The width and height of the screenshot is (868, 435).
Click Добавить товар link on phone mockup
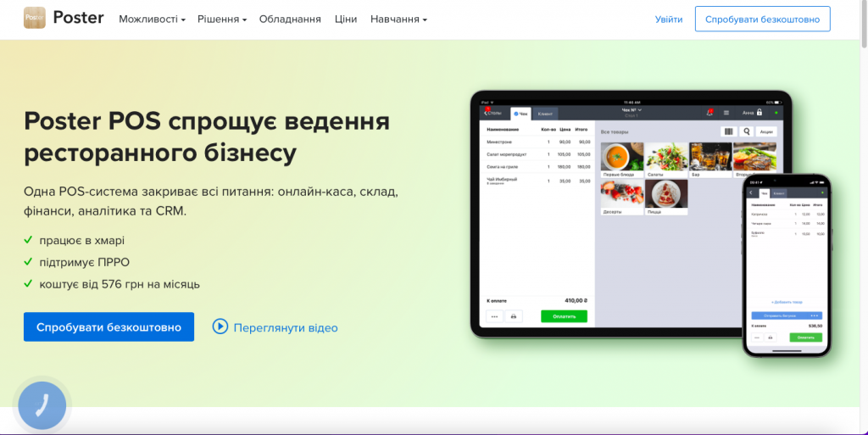tap(787, 302)
